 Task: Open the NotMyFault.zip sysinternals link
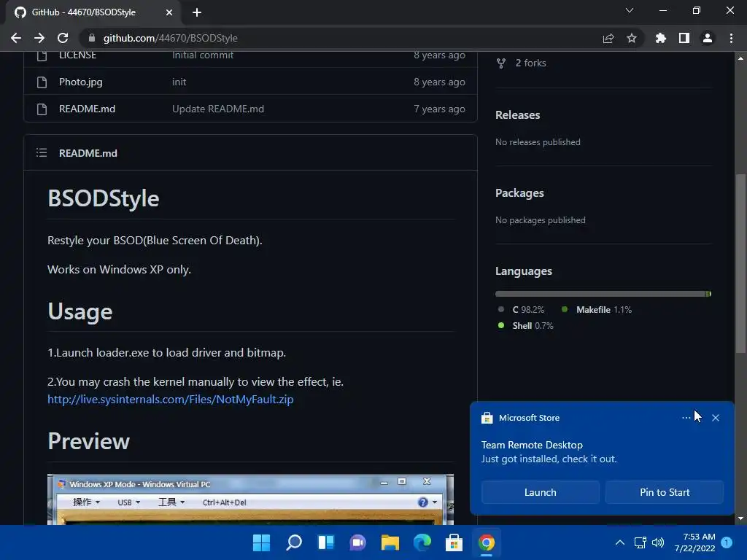pyautogui.click(x=171, y=399)
